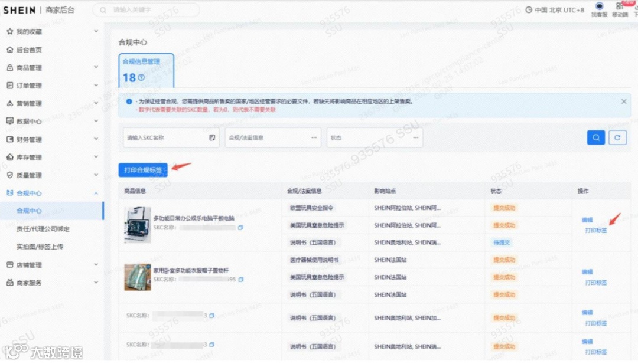Screen dimensions: 638x364
Task: Click 编辑 for 电脑平板电脑 product
Action: click(x=587, y=220)
